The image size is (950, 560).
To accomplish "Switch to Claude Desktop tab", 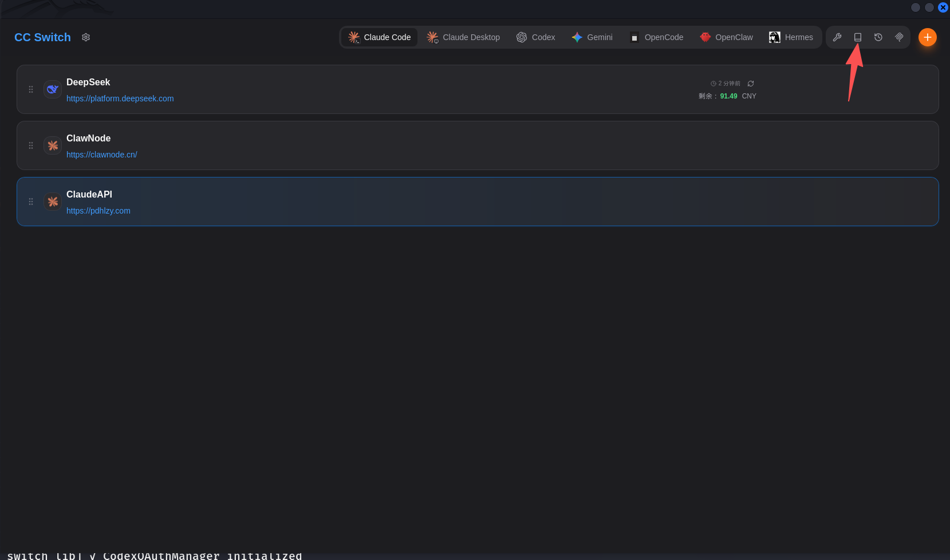I will (x=463, y=37).
